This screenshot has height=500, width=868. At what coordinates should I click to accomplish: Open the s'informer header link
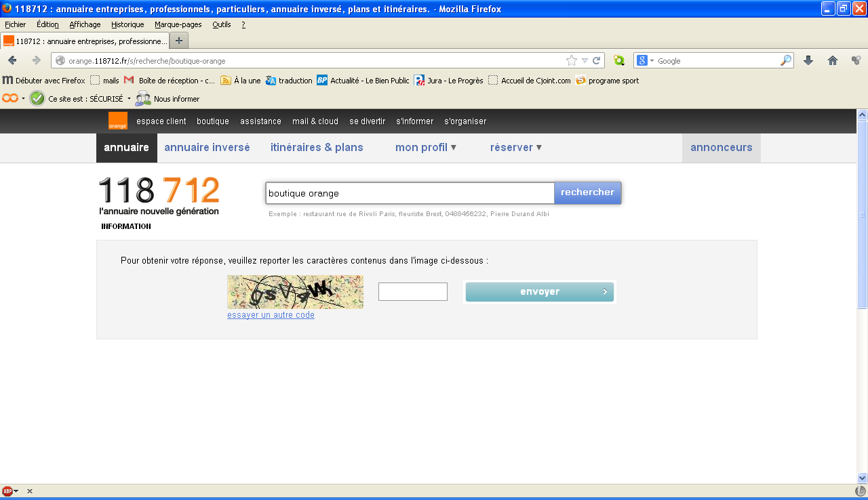tap(415, 121)
